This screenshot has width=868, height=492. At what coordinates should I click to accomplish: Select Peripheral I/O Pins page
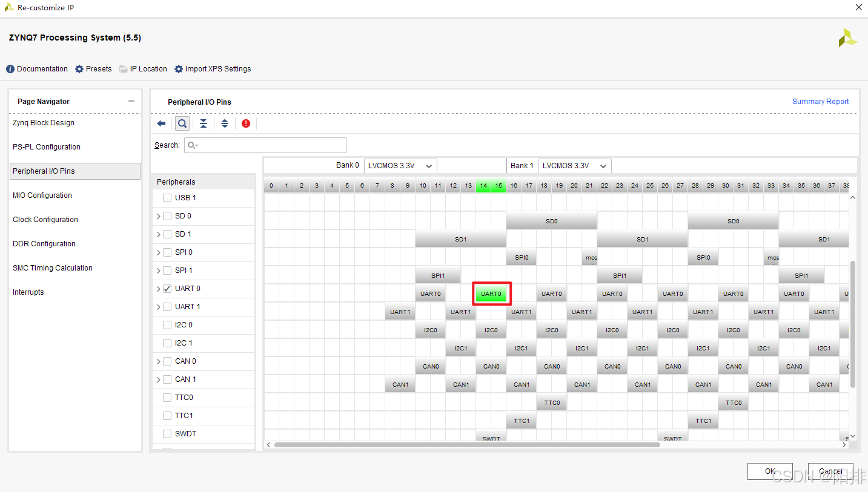75,171
